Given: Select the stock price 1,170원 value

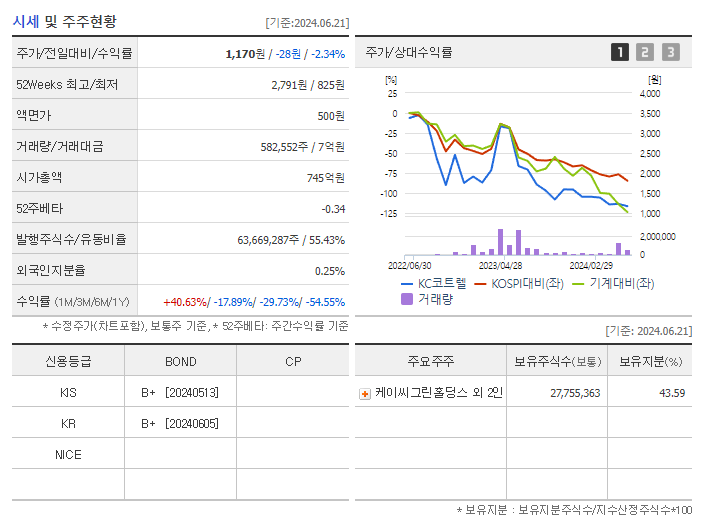Looking at the screenshot, I should 245,54.
